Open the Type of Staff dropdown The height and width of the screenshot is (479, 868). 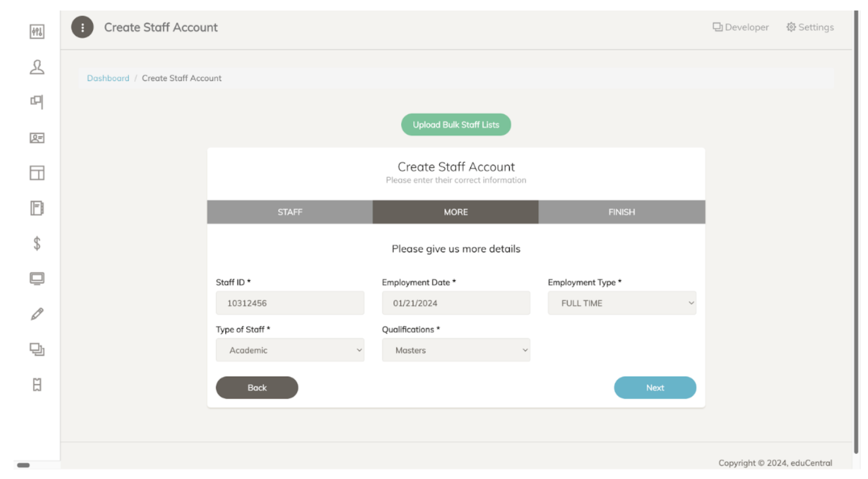pos(290,350)
